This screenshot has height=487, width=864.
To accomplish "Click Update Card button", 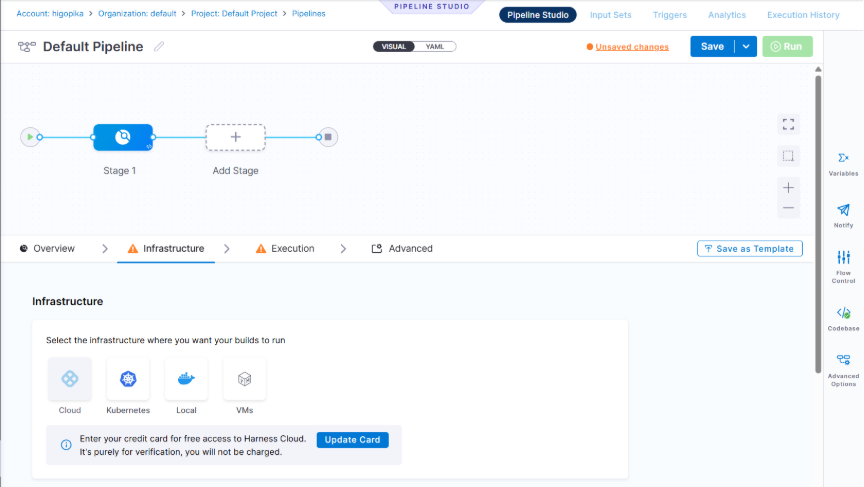I will coord(353,440).
